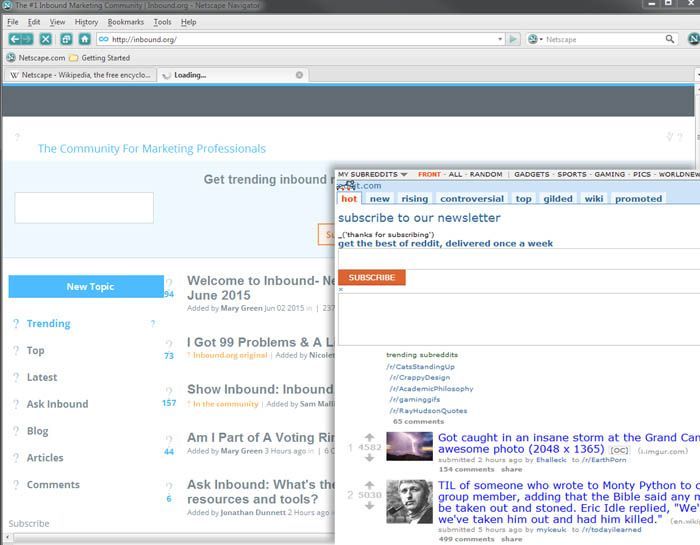Click the Netscape search field
700x545 pixels.
coord(603,39)
